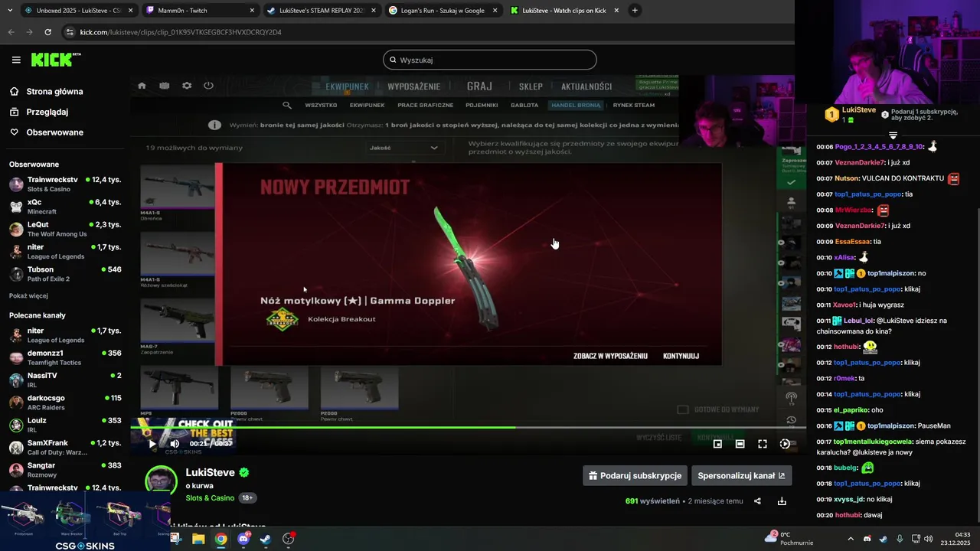Share the clip with share icon
980x551 pixels.
click(x=757, y=501)
